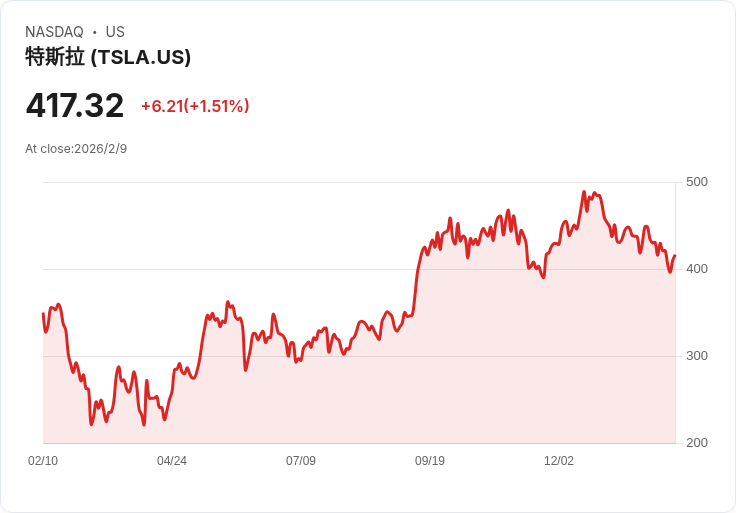Click the 400 y-axis label
736x513 pixels.
[696, 269]
